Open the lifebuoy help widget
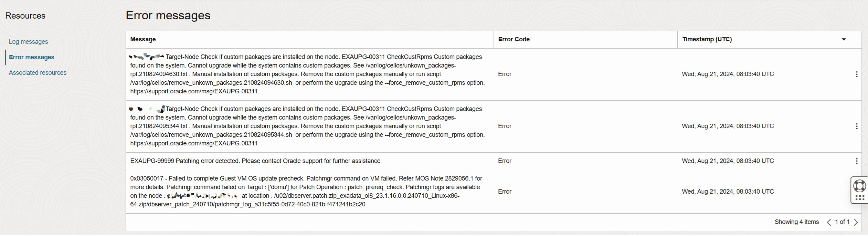868x236 pixels. (860, 186)
